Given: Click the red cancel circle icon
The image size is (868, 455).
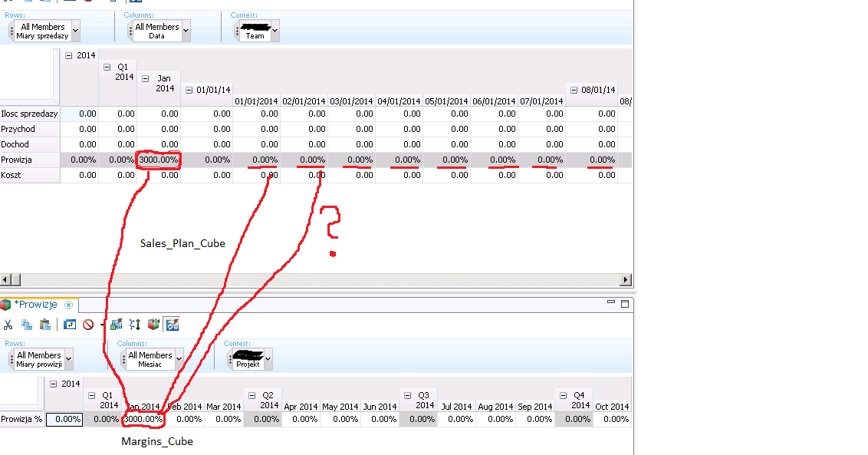Looking at the screenshot, I should click(88, 325).
